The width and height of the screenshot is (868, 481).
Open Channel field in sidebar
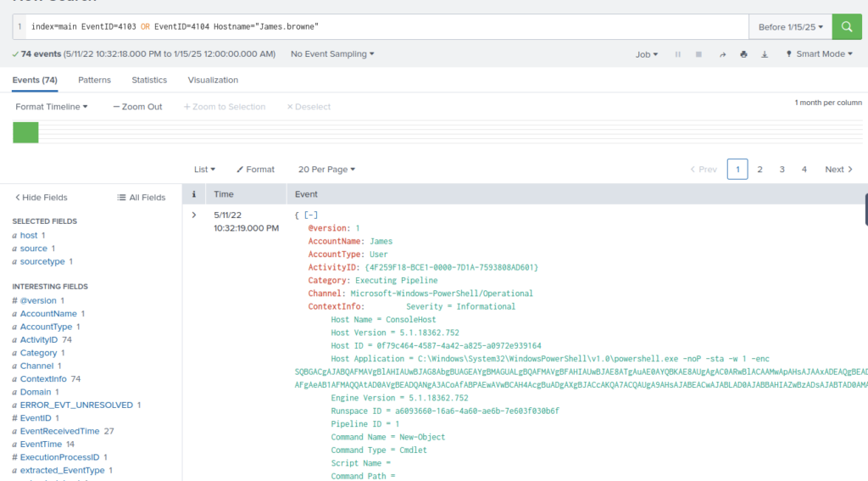point(37,366)
